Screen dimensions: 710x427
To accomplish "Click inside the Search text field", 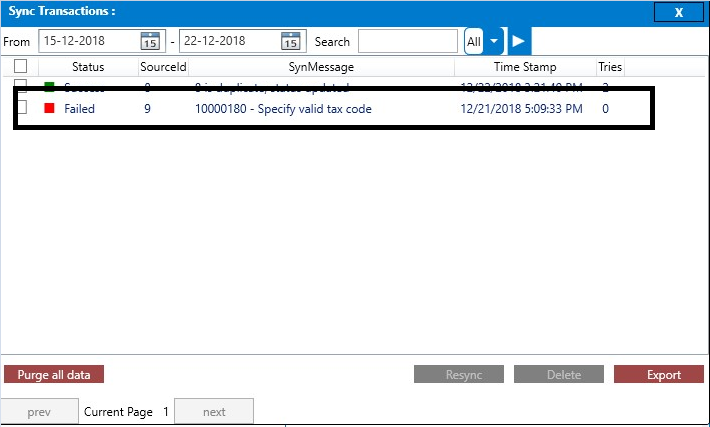I will [408, 41].
